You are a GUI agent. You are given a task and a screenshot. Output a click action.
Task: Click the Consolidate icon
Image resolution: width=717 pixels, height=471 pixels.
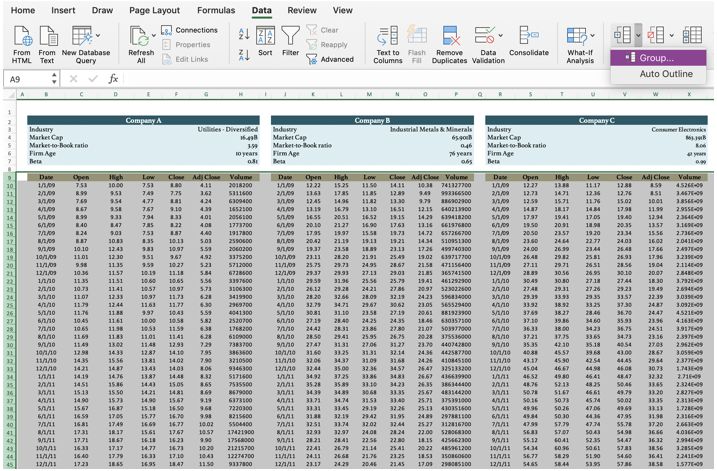[x=529, y=41]
